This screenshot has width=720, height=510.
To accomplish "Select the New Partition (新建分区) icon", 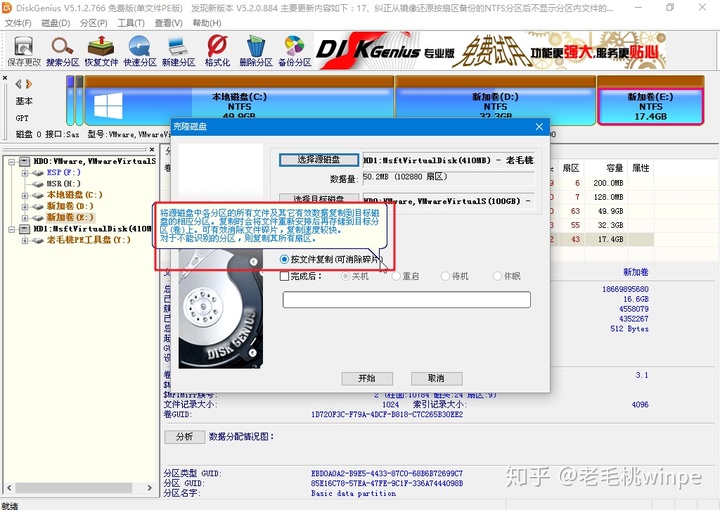I will (178, 51).
